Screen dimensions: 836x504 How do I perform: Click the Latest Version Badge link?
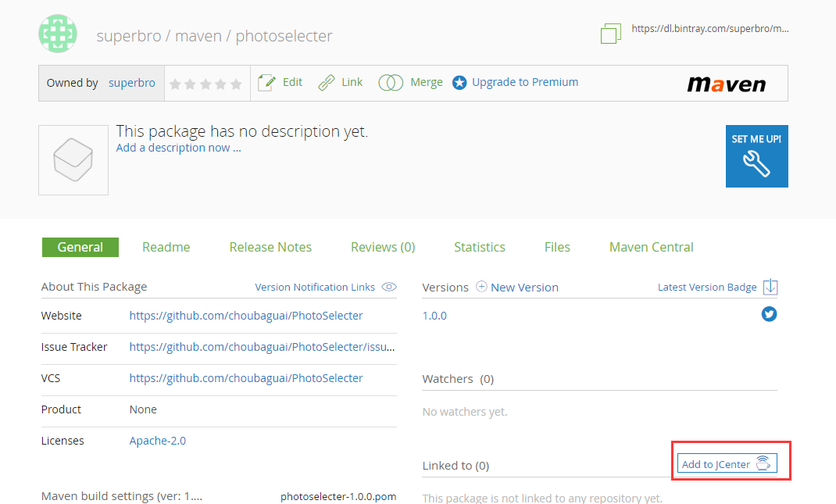tap(707, 287)
